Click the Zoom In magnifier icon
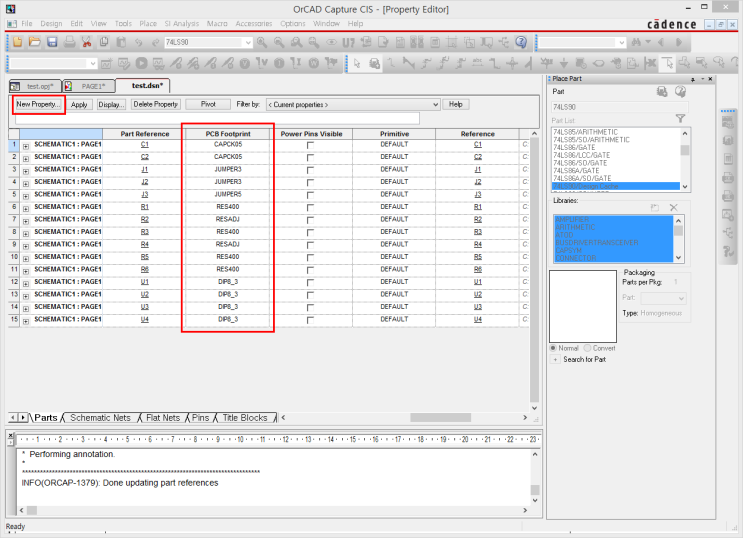Viewport: 743px width, 538px height. tap(262, 43)
